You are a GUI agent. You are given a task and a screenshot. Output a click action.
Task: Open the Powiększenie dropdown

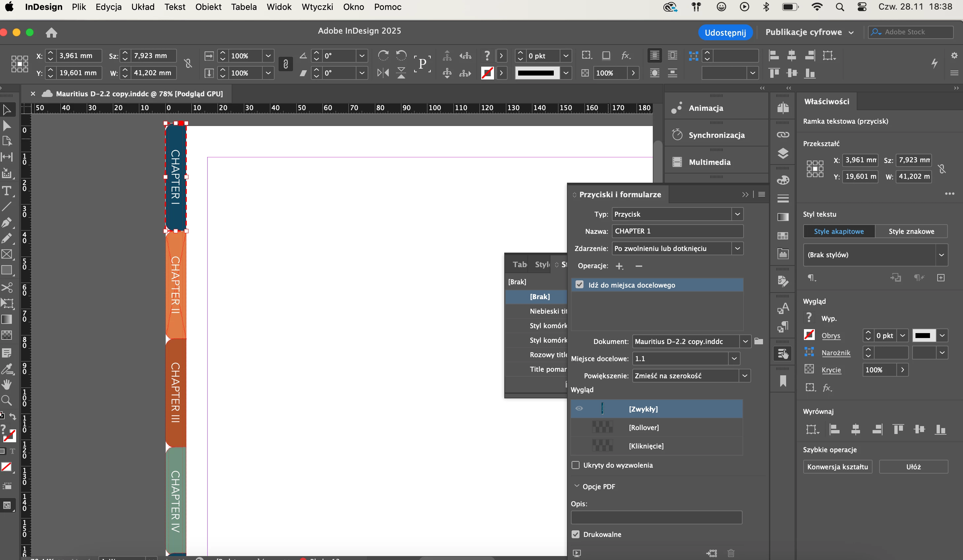pyautogui.click(x=745, y=376)
